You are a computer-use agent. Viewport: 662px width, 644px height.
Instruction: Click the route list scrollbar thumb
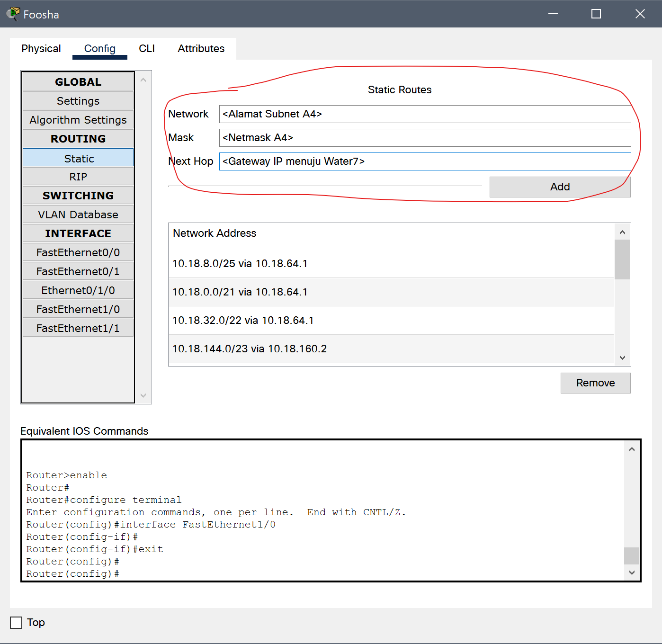point(622,259)
